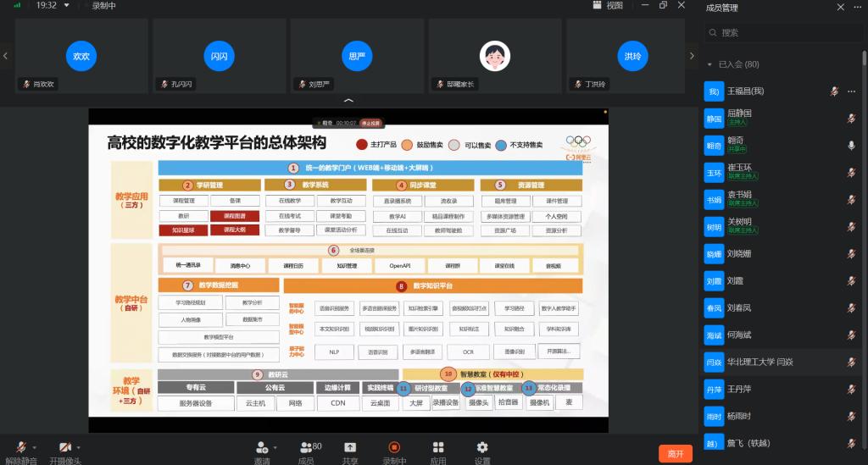Select 肖欢欢 video tile
Image resolution: width=868 pixels, height=465 pixels.
pyautogui.click(x=81, y=56)
